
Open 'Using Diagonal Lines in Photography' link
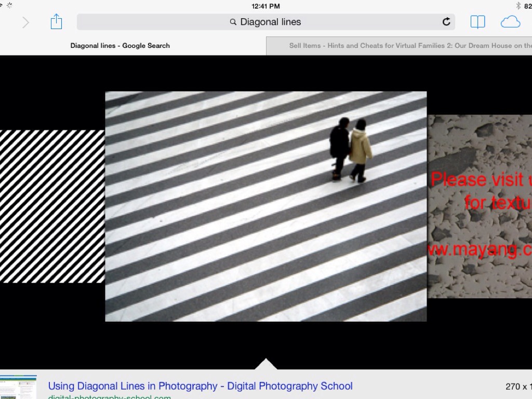pos(200,386)
